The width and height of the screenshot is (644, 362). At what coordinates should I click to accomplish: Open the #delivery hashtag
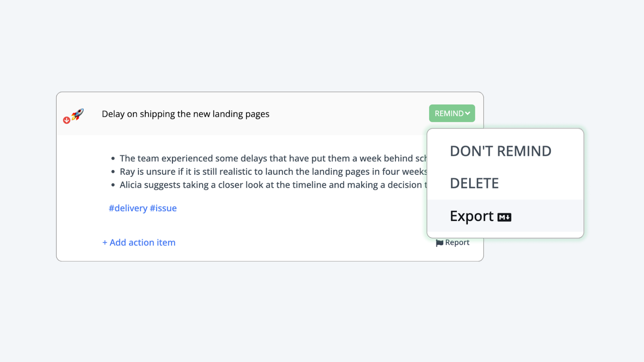tap(128, 208)
